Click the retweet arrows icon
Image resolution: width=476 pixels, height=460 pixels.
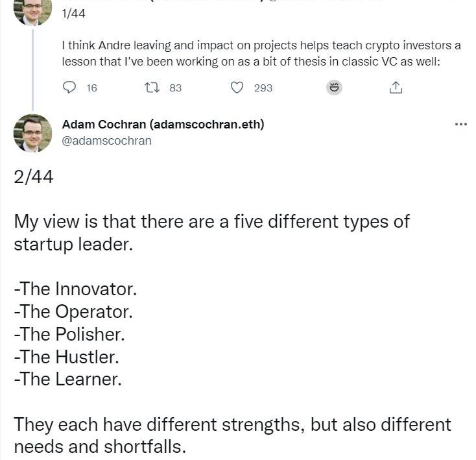[152, 88]
